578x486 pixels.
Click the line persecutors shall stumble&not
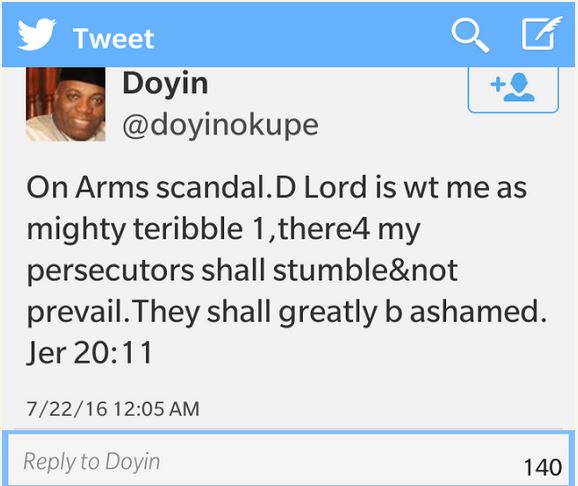(242, 271)
